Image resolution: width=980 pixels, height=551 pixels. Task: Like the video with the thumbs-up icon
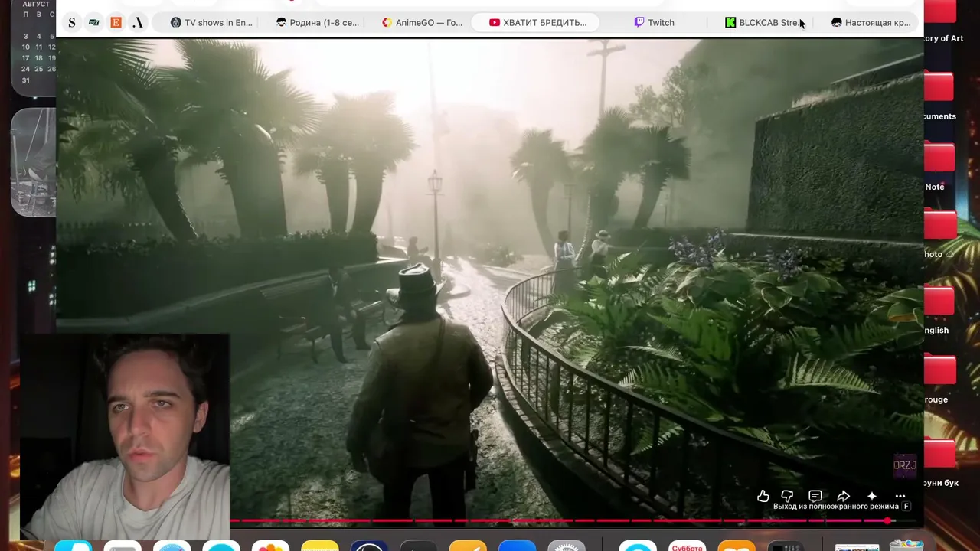763,496
